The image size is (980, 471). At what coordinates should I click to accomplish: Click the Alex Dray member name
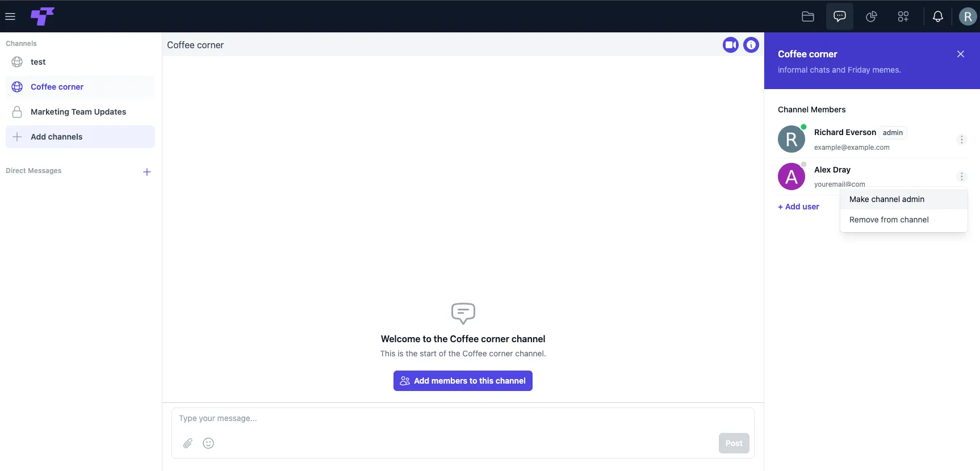click(x=832, y=170)
